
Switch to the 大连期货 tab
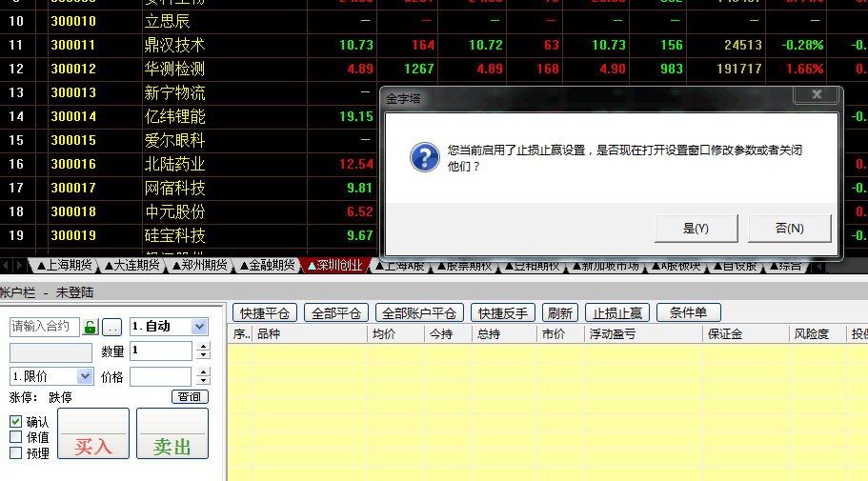pyautogui.click(x=131, y=266)
